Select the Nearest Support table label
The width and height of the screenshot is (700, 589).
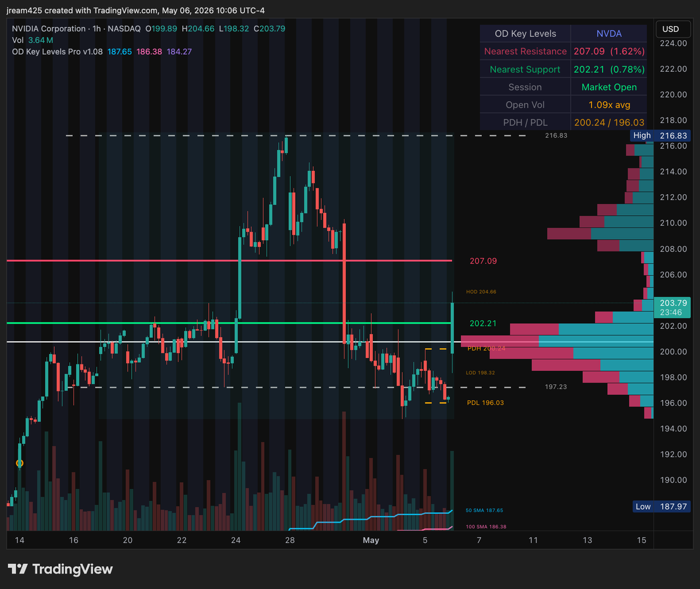pos(525,69)
